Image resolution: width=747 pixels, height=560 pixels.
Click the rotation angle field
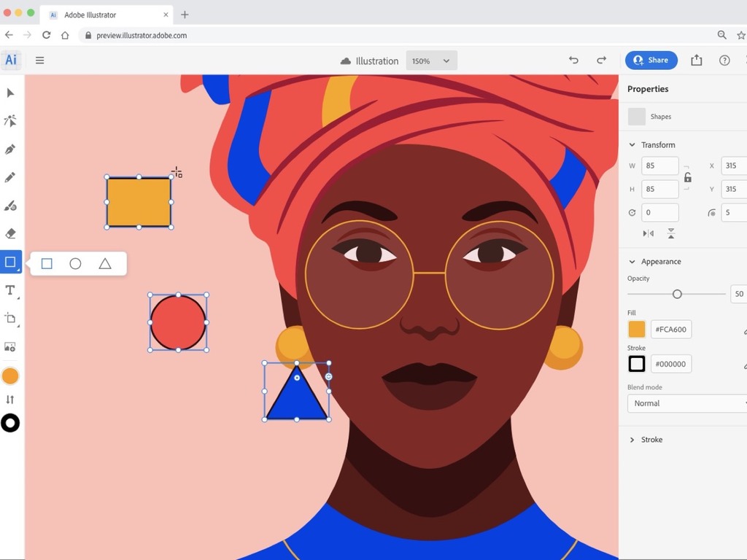click(x=659, y=212)
